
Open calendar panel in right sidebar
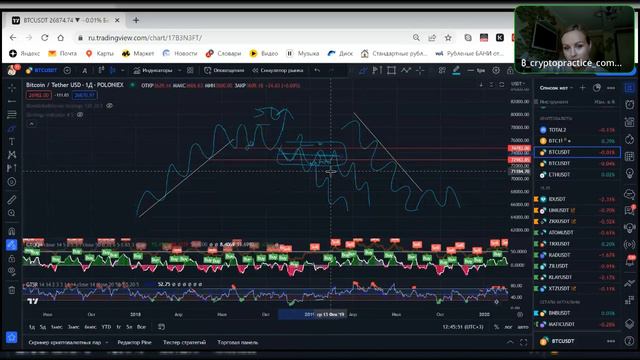coord(629,156)
